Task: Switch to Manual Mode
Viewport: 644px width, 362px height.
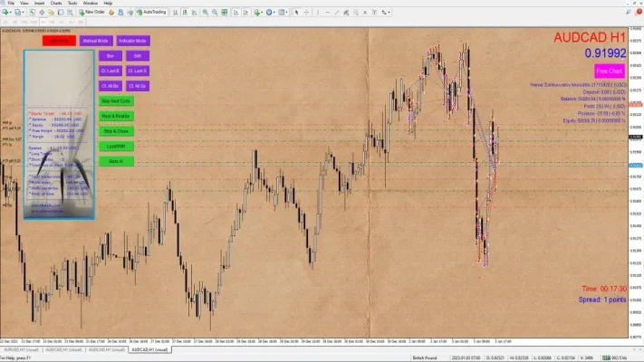Action: tap(95, 41)
